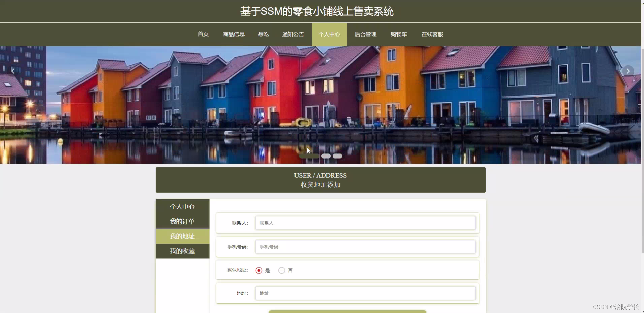
Task: Click inside the 联系人 contact input field
Action: [x=365, y=223]
